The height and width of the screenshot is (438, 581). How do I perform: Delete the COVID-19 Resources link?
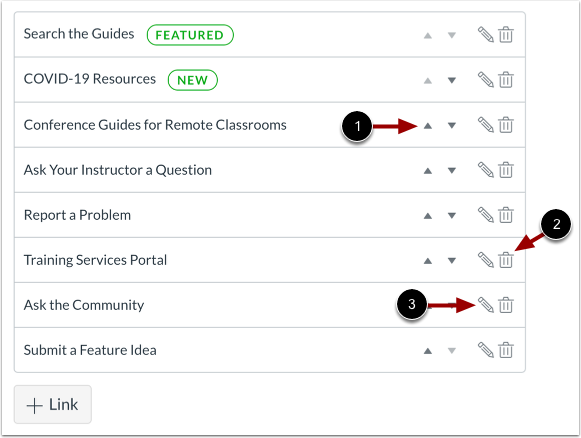506,80
